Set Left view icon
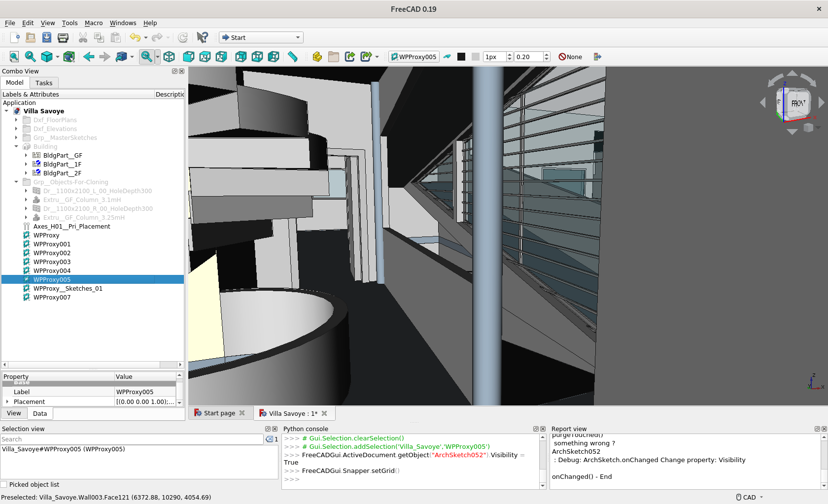The width and height of the screenshot is (828, 504). coord(274,57)
